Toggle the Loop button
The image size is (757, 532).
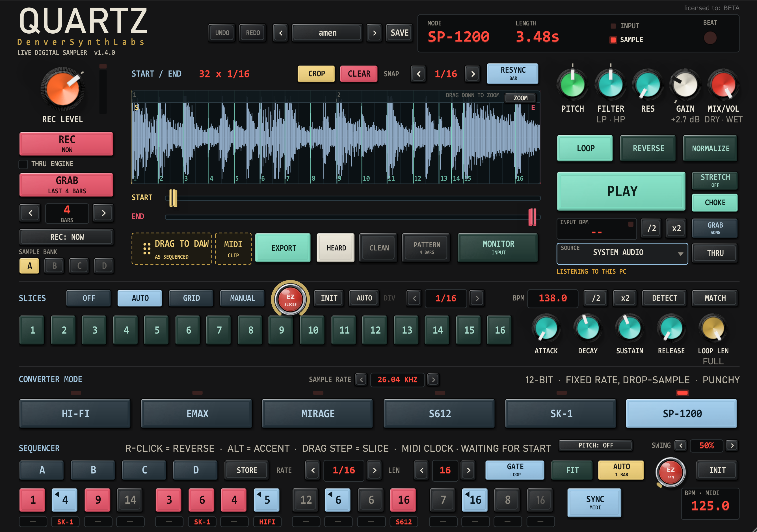[x=585, y=148]
